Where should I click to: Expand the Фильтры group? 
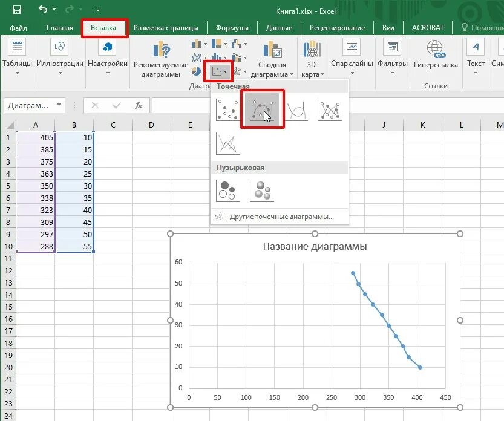(393, 56)
